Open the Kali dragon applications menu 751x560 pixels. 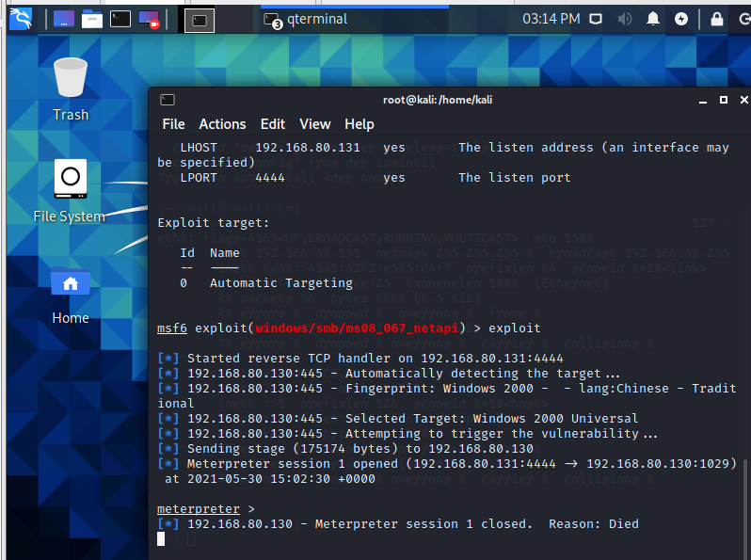[21, 19]
